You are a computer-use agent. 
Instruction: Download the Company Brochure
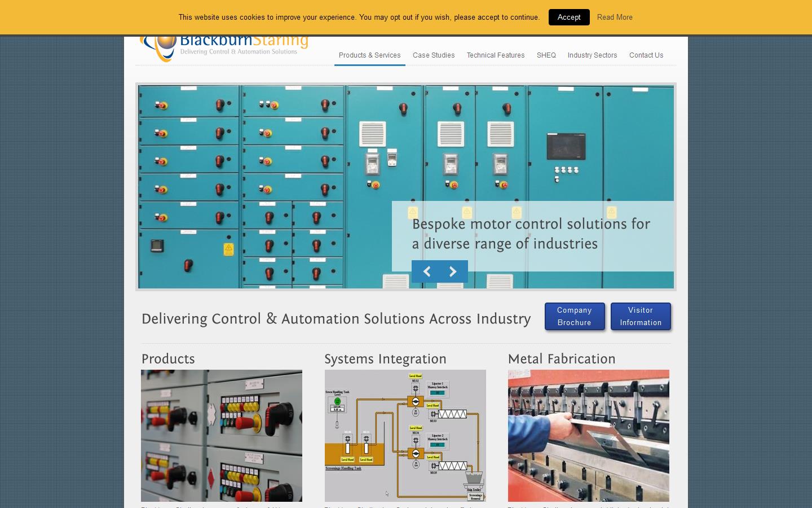point(574,316)
